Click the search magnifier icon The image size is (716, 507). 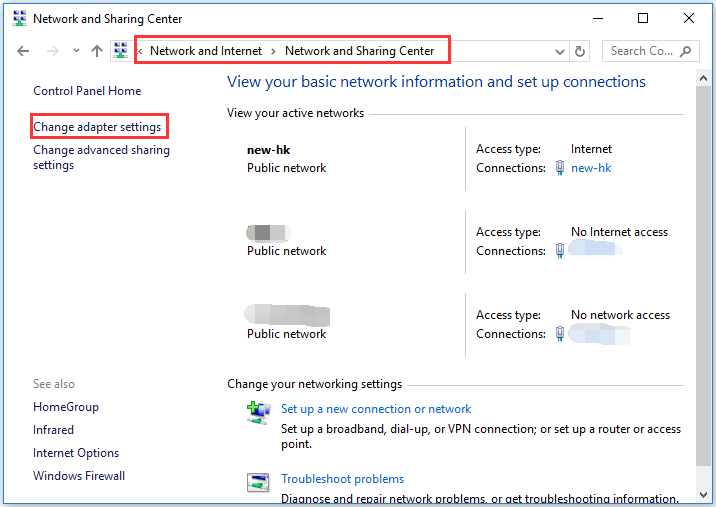[x=687, y=51]
